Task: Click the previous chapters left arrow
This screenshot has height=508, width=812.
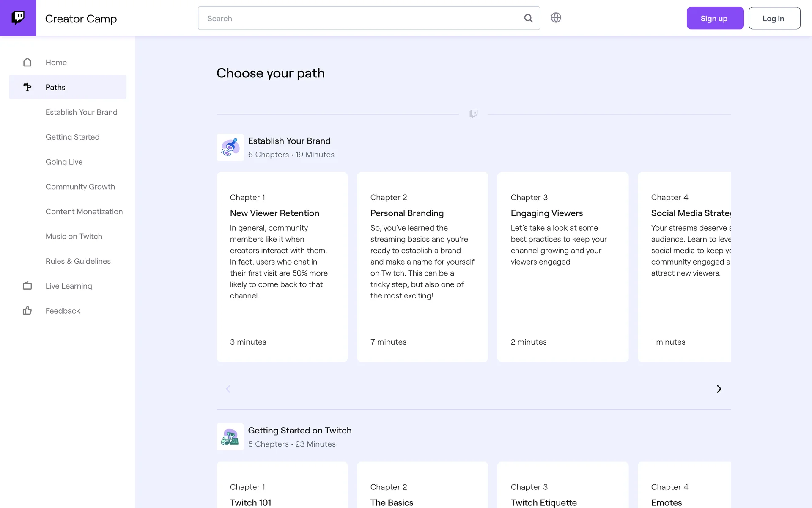Action: point(228,389)
